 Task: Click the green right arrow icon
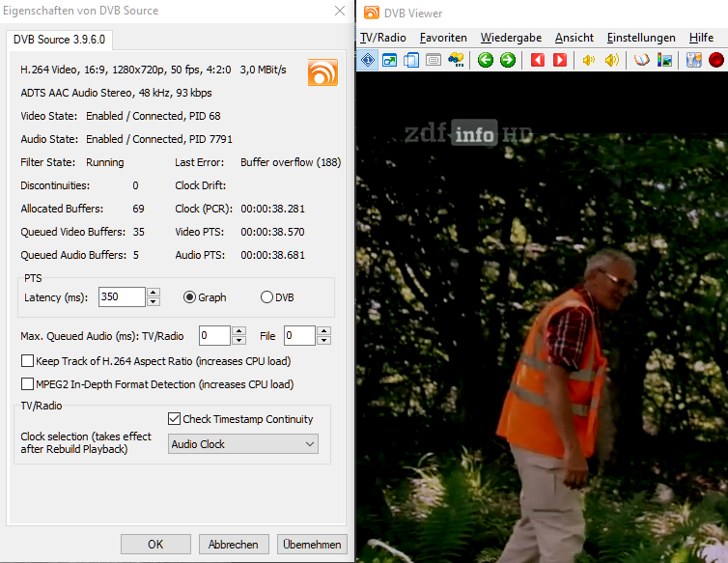[508, 60]
